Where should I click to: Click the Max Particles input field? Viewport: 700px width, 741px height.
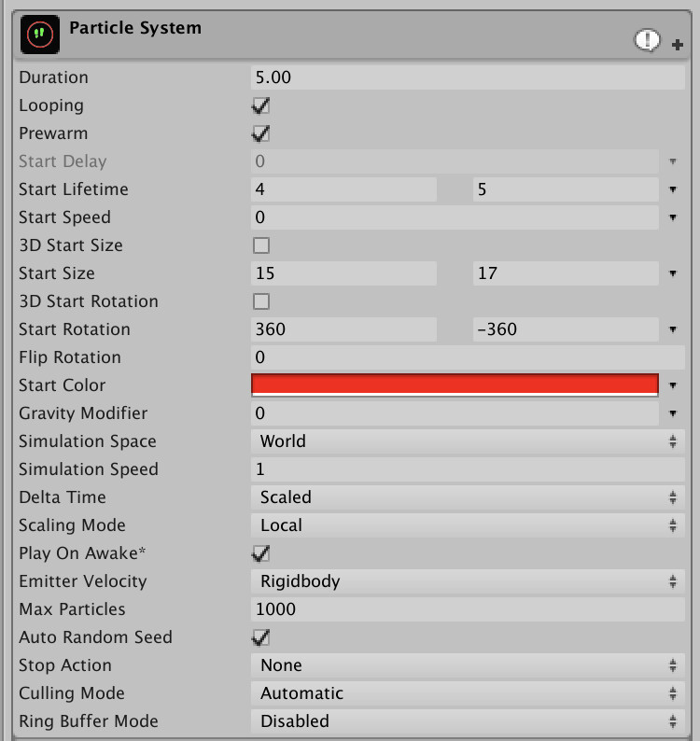pos(468,609)
